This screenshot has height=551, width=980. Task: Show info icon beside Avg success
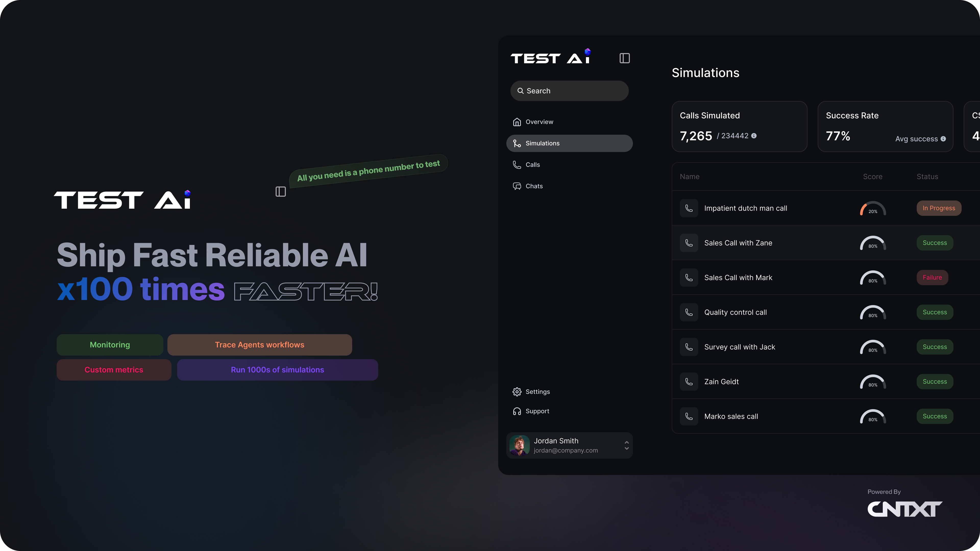click(943, 139)
